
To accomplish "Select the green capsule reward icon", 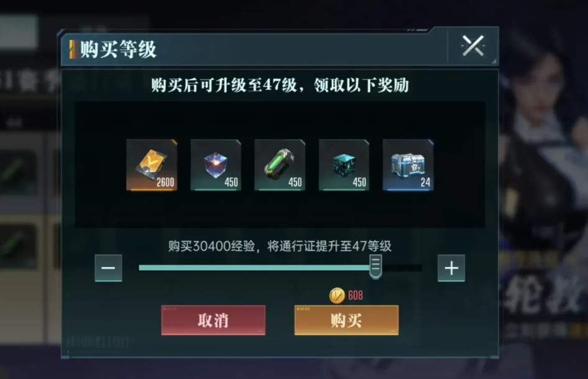I will tap(280, 165).
